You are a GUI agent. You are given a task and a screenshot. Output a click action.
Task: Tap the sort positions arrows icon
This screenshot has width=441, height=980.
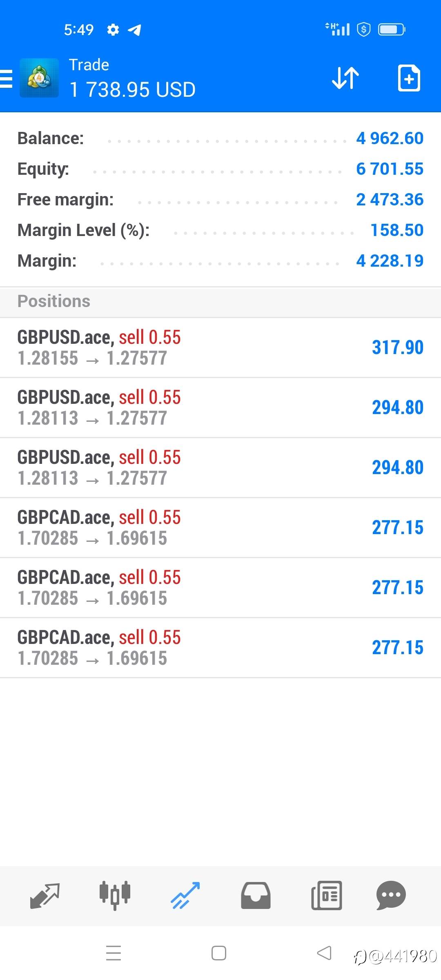(x=345, y=78)
